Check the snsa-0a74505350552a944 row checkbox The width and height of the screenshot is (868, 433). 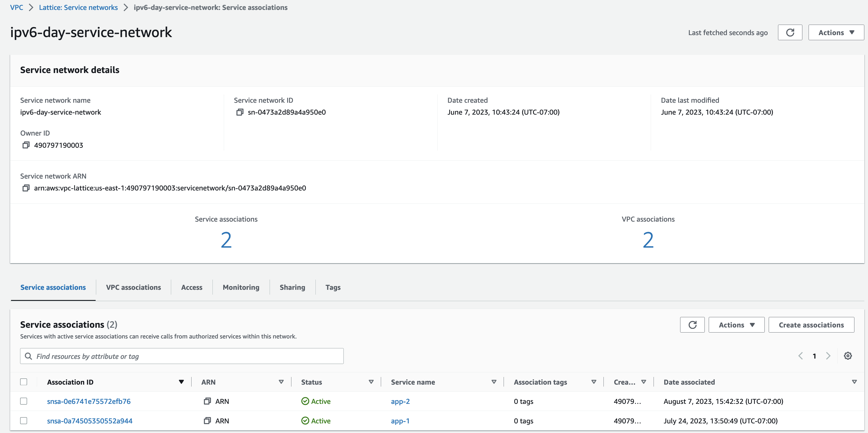pyautogui.click(x=23, y=421)
